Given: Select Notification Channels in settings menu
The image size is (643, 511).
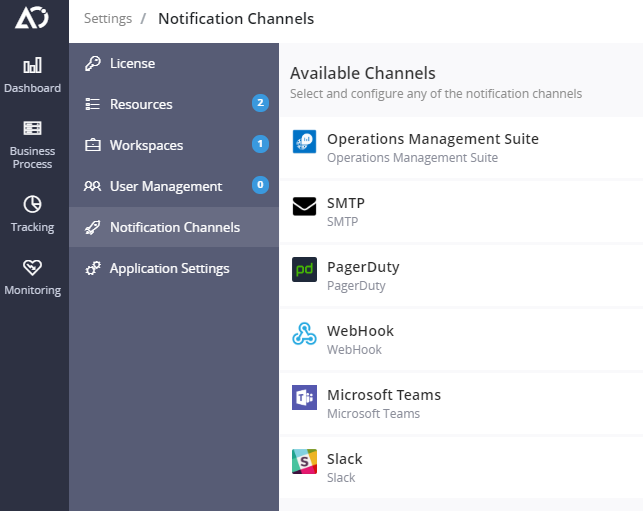Looking at the screenshot, I should (174, 227).
